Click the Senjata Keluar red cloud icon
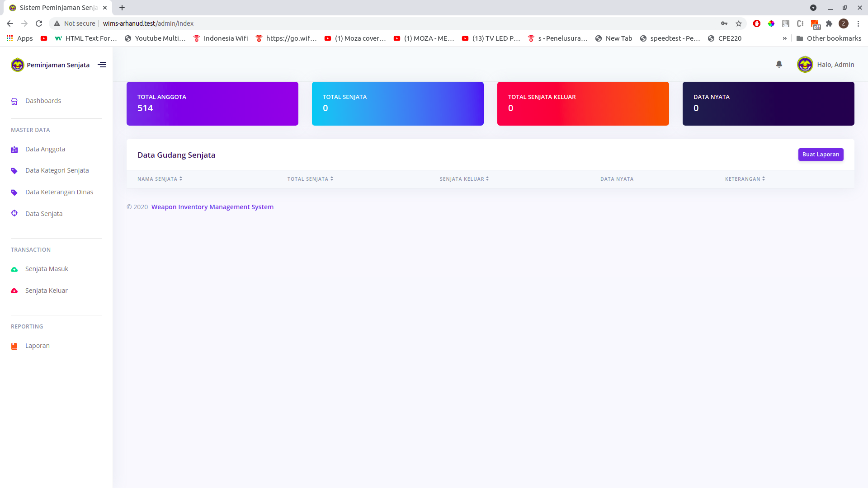The width and height of the screenshot is (868, 488). (14, 291)
